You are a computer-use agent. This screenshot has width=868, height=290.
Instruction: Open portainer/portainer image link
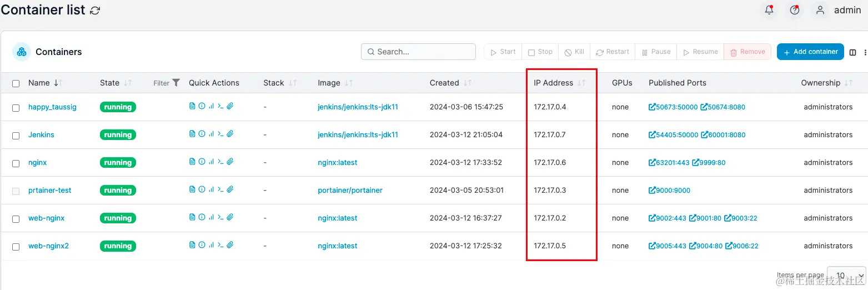(x=350, y=190)
